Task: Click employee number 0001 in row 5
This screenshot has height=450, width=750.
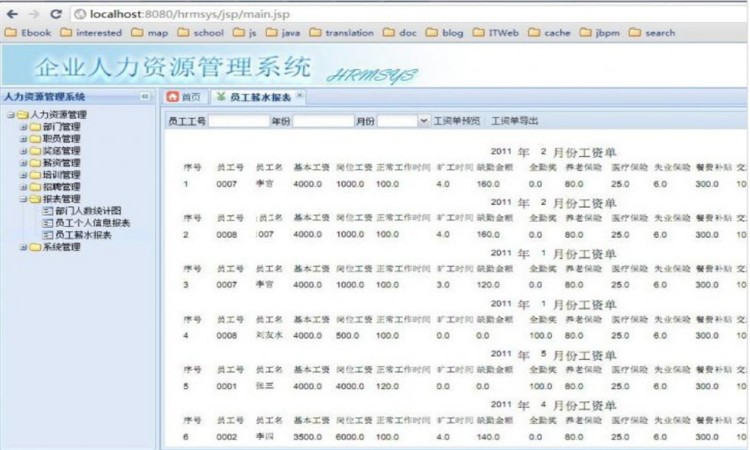Action: pos(226,386)
